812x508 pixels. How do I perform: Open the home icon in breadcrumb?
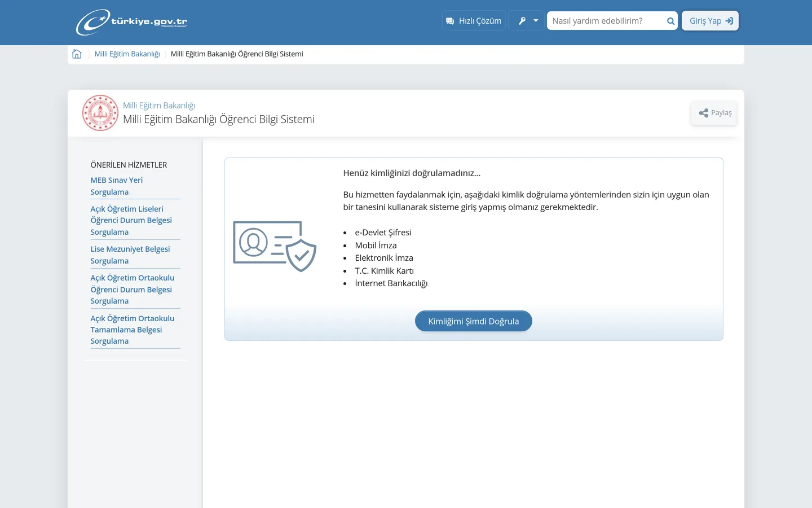click(x=77, y=54)
